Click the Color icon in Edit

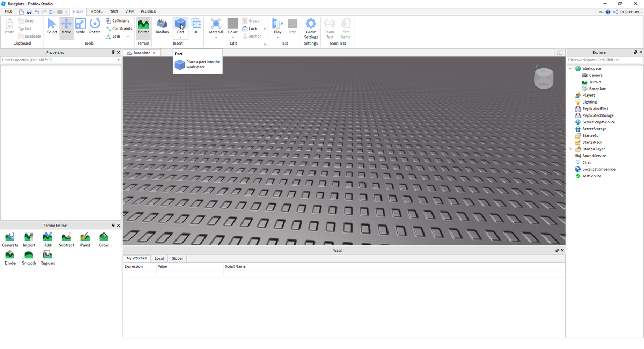[x=232, y=24]
